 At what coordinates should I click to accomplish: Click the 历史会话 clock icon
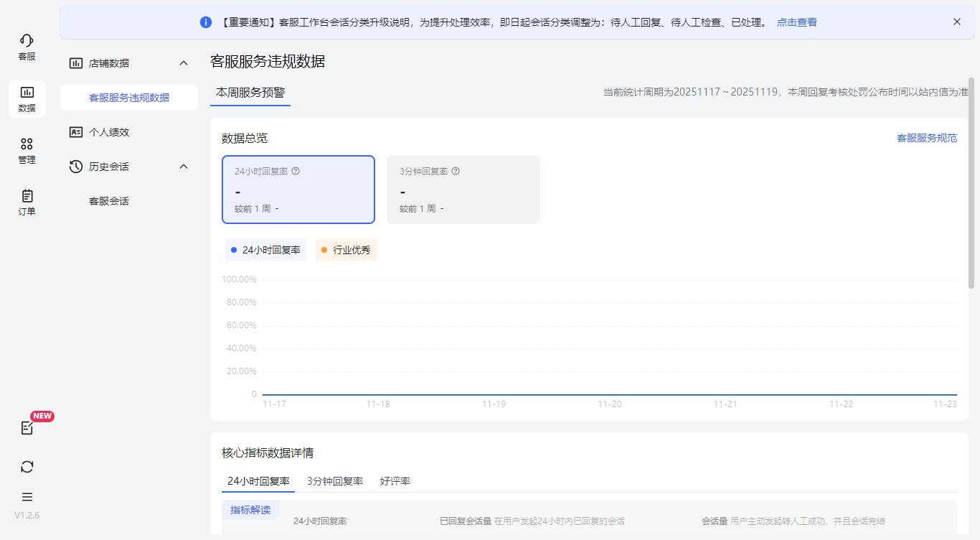click(76, 167)
